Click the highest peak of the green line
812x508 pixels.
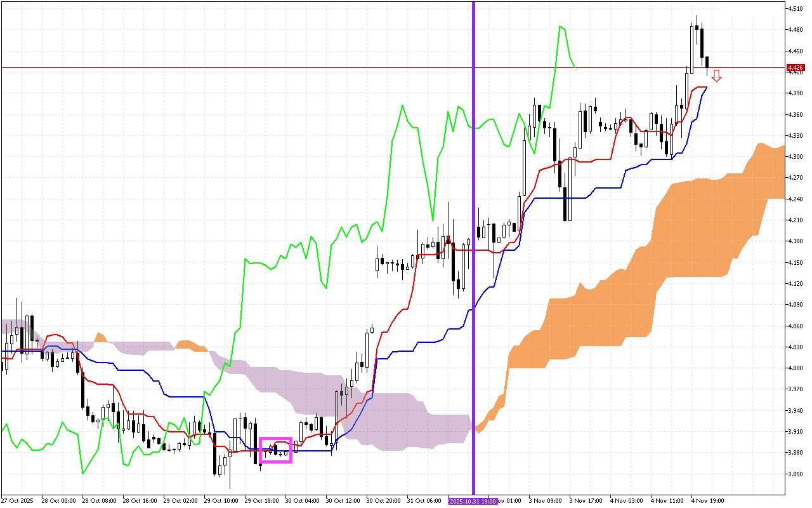(561, 27)
